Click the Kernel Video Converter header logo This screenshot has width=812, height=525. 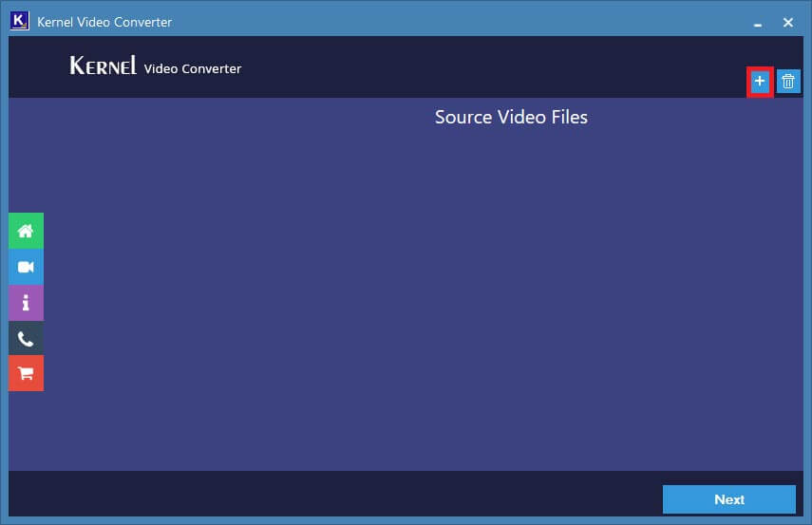click(156, 66)
